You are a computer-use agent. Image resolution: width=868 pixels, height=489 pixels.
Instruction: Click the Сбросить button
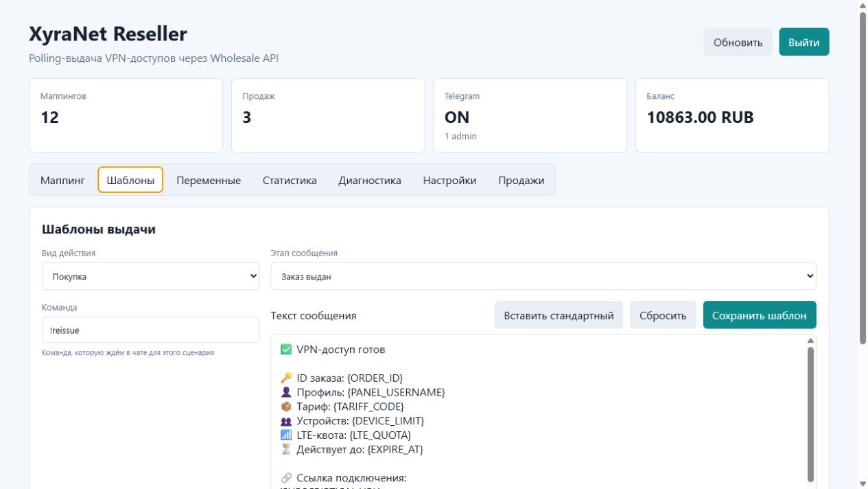pos(663,315)
